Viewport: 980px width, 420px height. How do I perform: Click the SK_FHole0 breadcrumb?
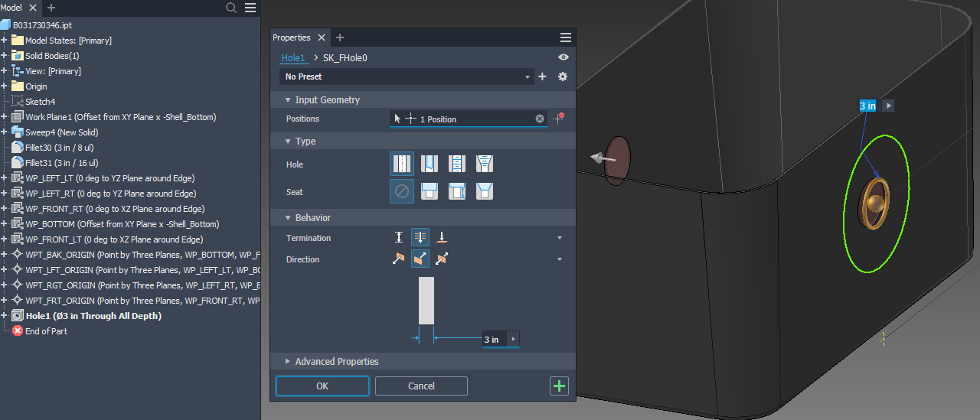coord(345,58)
